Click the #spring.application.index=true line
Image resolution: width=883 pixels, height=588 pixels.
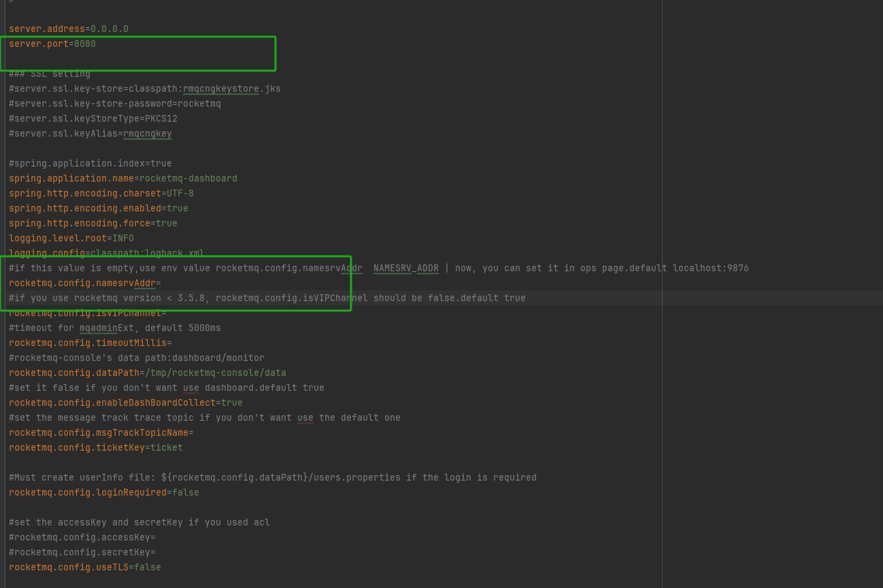(90, 164)
